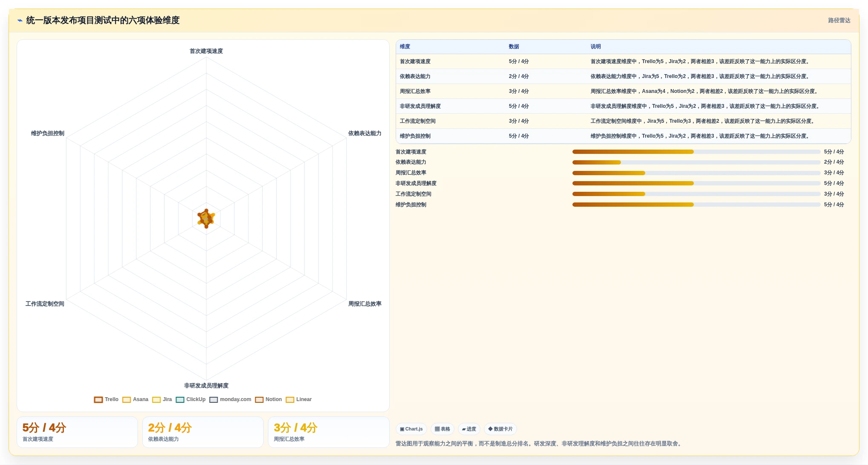The height and width of the screenshot is (465, 868).
Task: Click the 首次建项速度 radar axis label
Action: click(206, 51)
